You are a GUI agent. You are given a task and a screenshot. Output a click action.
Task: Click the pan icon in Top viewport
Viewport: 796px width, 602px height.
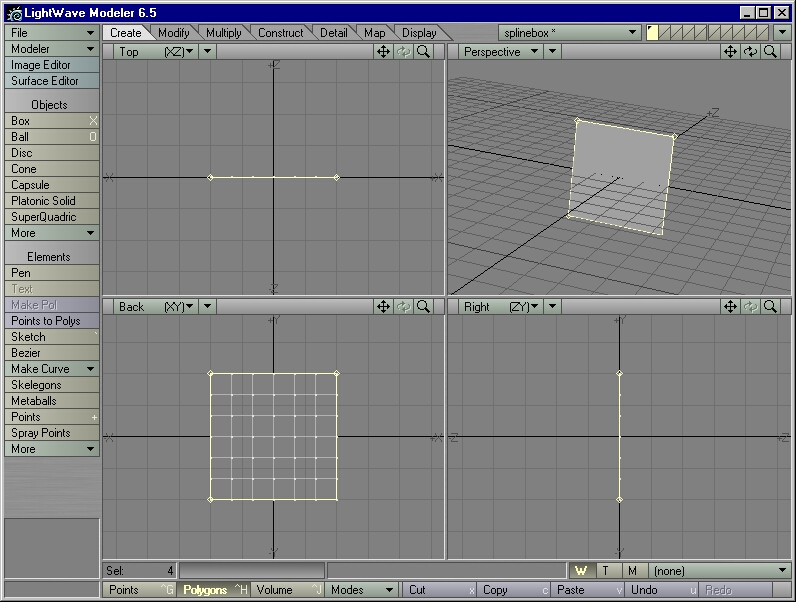(383, 52)
